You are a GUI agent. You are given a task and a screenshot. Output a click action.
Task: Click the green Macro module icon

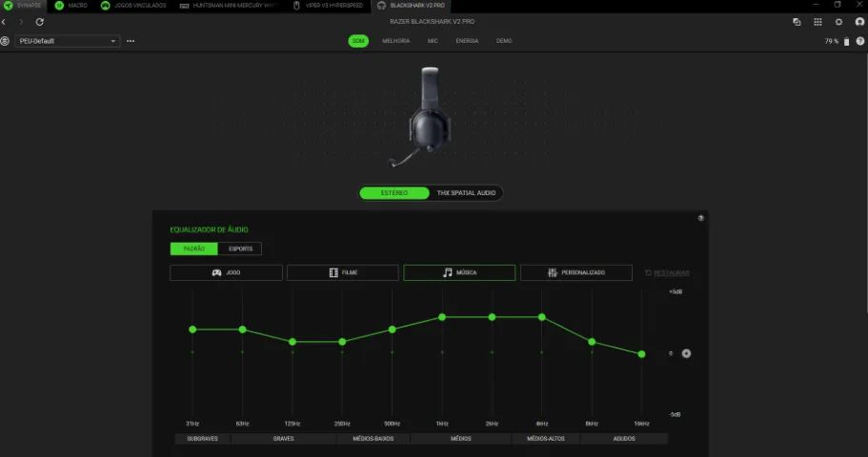click(x=59, y=6)
